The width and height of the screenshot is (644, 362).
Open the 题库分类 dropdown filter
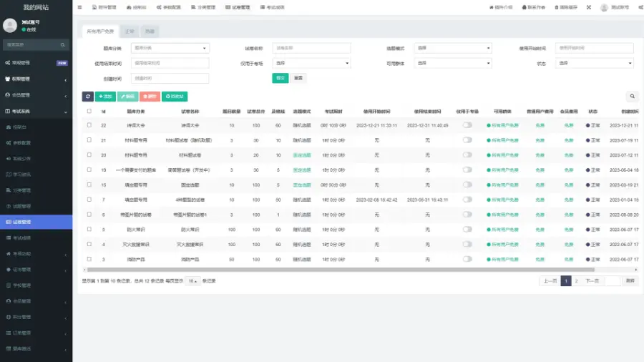[170, 48]
